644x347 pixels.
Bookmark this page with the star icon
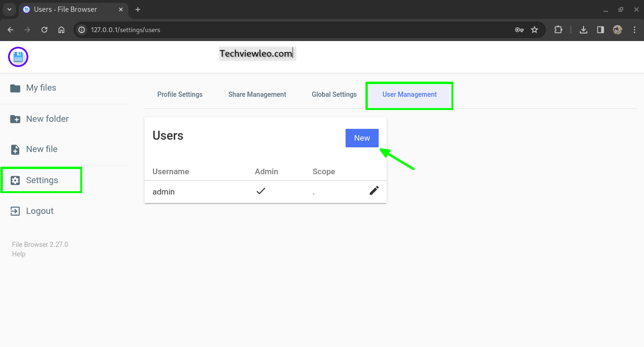(535, 29)
